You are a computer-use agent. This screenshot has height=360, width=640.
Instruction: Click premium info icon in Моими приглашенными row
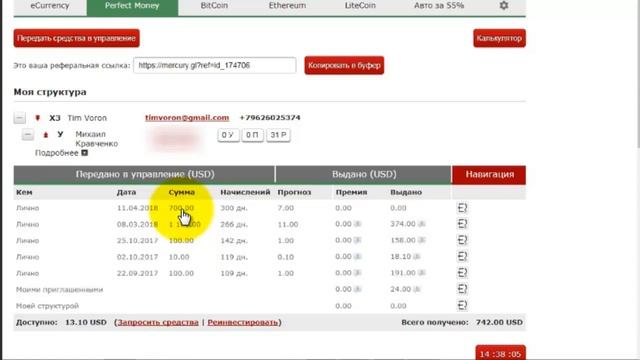click(x=358, y=289)
